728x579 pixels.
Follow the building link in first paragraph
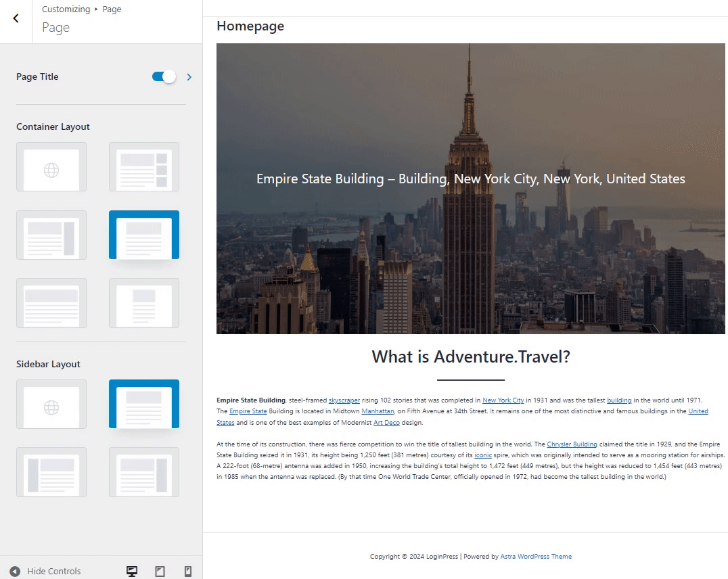pos(619,400)
